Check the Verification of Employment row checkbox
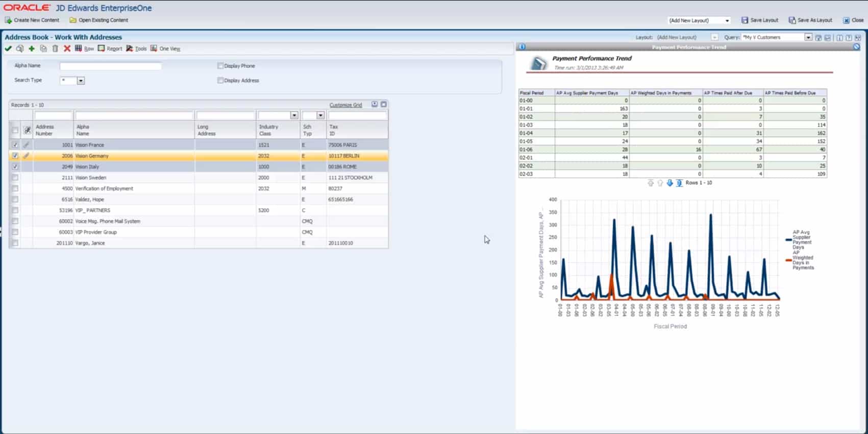868x434 pixels. 15,188
